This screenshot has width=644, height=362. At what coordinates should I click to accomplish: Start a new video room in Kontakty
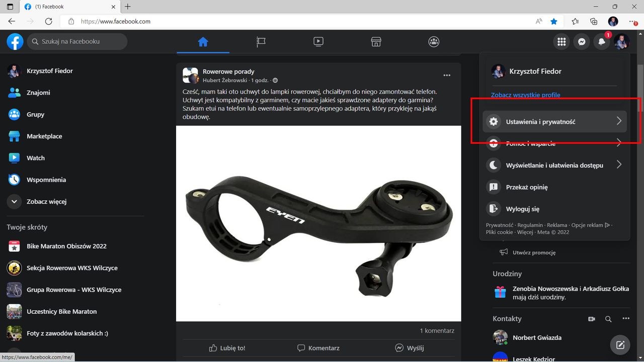(592, 319)
